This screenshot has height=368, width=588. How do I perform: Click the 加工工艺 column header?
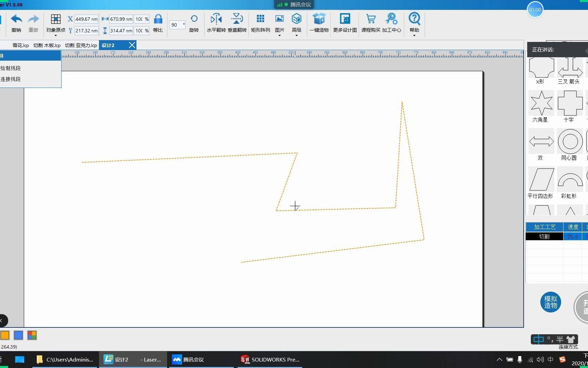[x=544, y=227]
